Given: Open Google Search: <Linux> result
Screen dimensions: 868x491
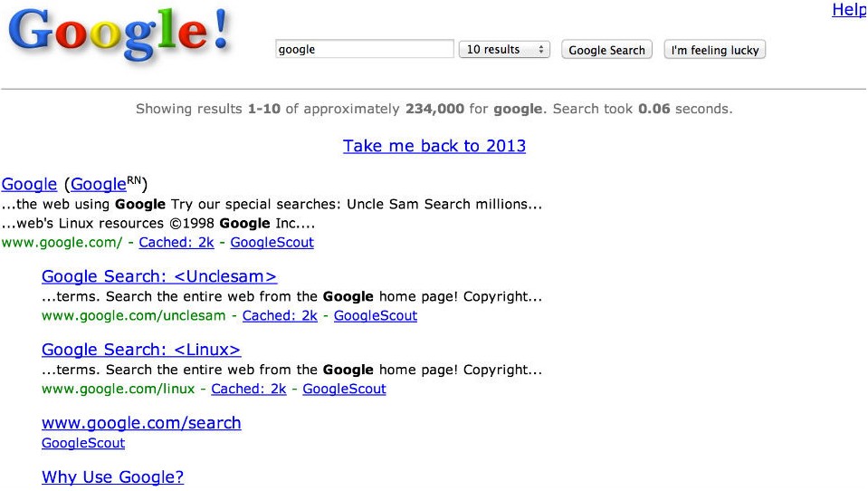Looking at the screenshot, I should 141,349.
